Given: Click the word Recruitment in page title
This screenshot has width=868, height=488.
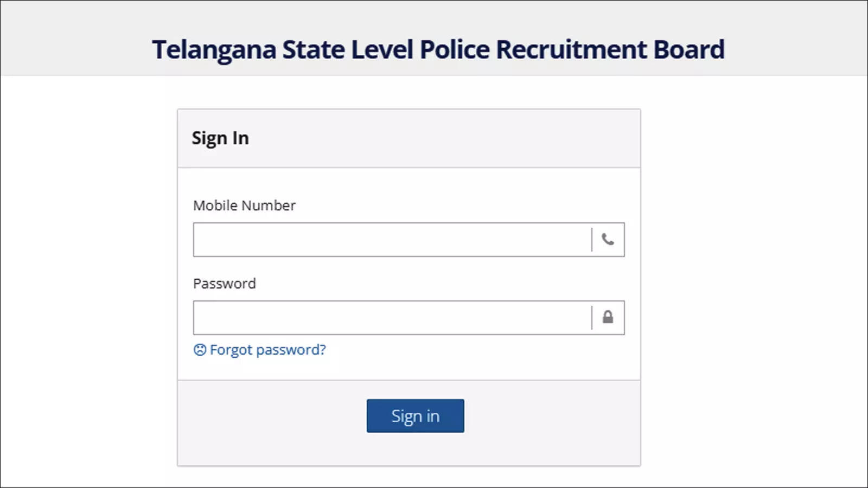Looking at the screenshot, I should coord(572,49).
